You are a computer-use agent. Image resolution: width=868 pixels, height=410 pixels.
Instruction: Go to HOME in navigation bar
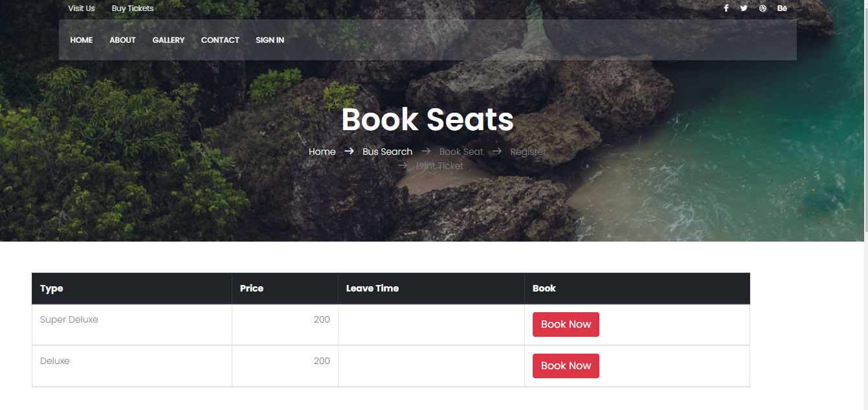[x=82, y=40]
